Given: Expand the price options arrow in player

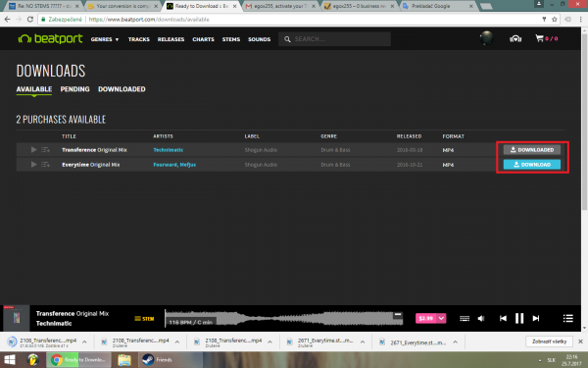Looking at the screenshot, I should point(441,318).
